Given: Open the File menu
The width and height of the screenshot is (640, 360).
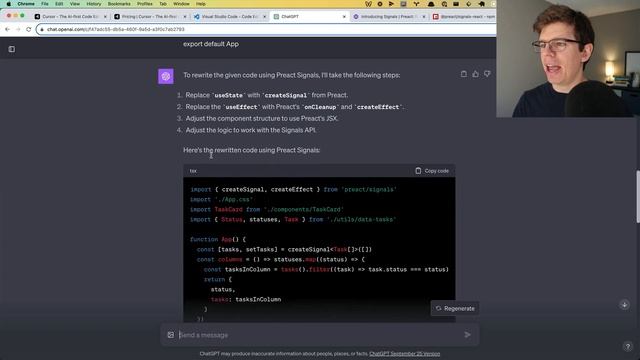Looking at the screenshot, I should tap(45, 4).
